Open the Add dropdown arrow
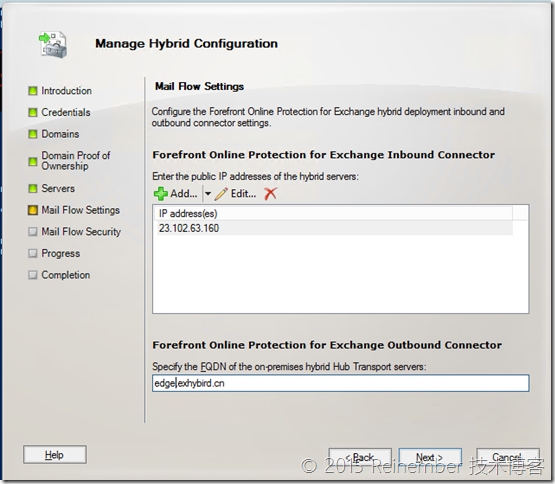Viewport: 555px width, 484px height. (x=208, y=194)
